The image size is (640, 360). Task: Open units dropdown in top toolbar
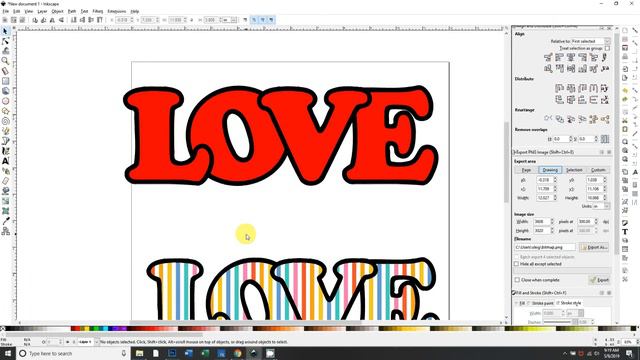pos(229,20)
